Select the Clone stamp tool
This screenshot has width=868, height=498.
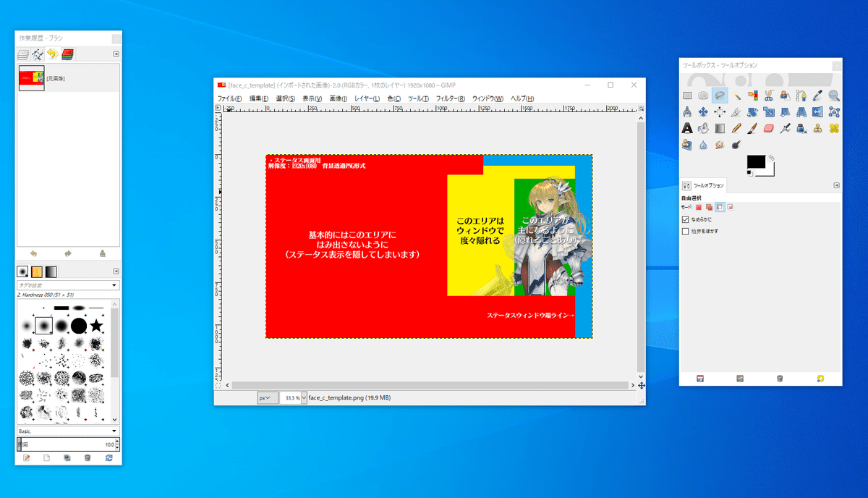coord(818,128)
